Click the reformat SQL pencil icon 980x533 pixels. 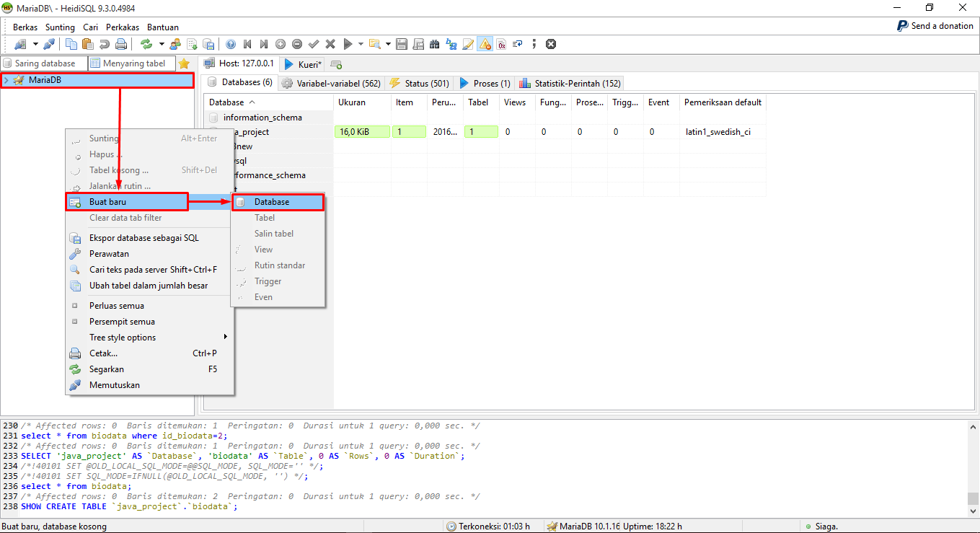point(468,44)
